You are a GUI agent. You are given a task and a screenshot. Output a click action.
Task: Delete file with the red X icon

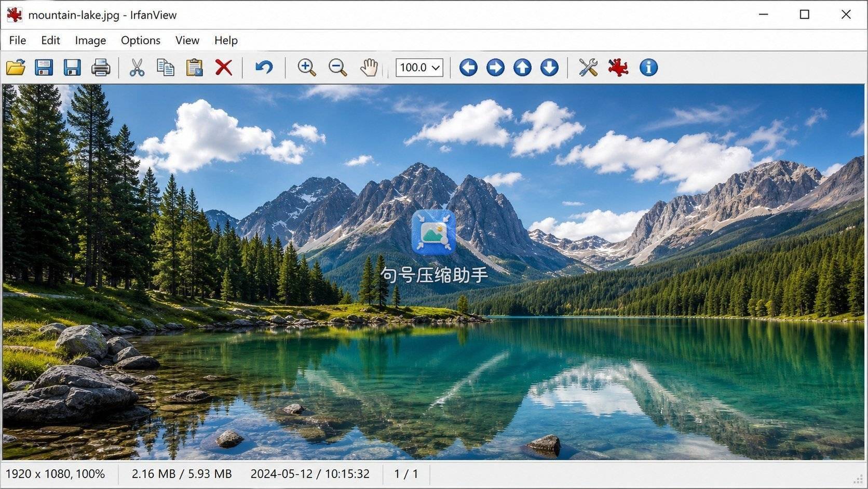(x=224, y=68)
